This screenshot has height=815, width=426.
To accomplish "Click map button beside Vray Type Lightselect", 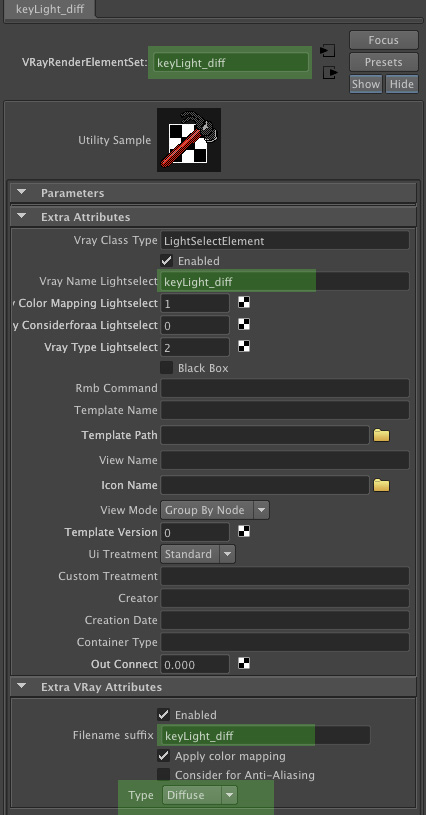I will 244,346.
